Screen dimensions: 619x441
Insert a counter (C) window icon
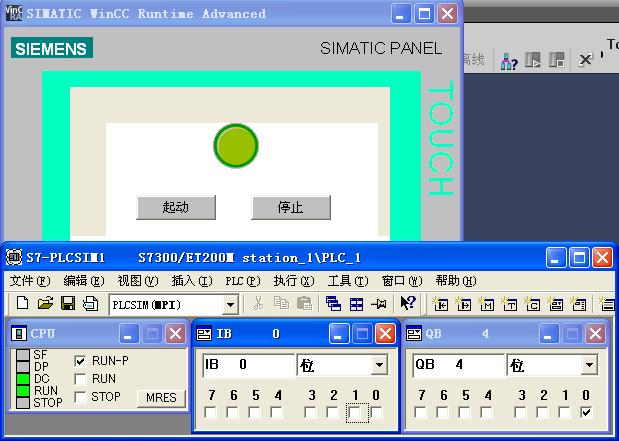tap(533, 304)
